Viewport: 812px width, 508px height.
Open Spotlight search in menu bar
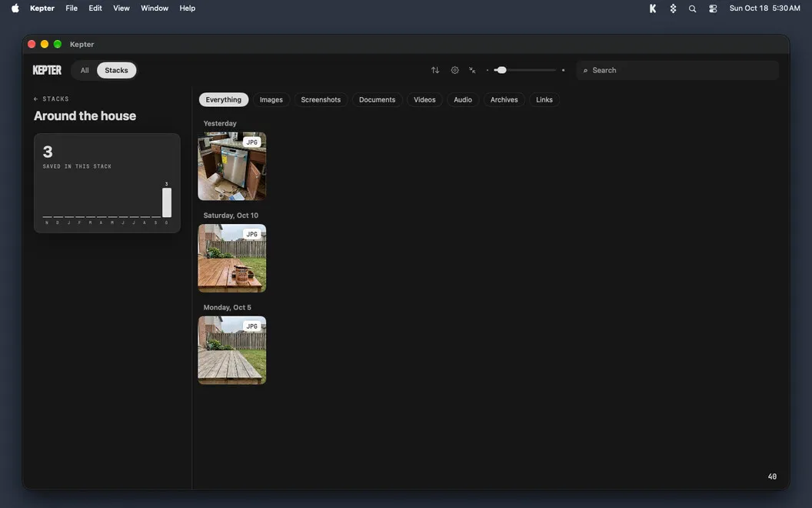692,8
